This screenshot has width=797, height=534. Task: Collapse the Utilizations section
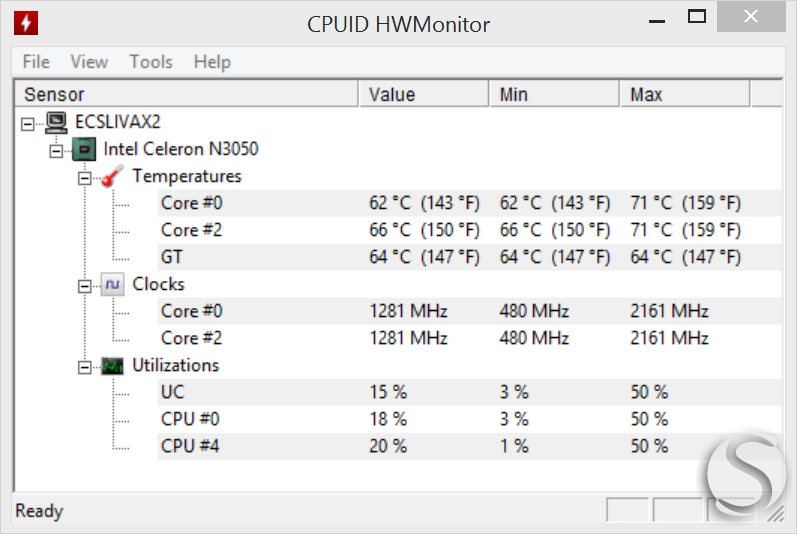pos(84,367)
